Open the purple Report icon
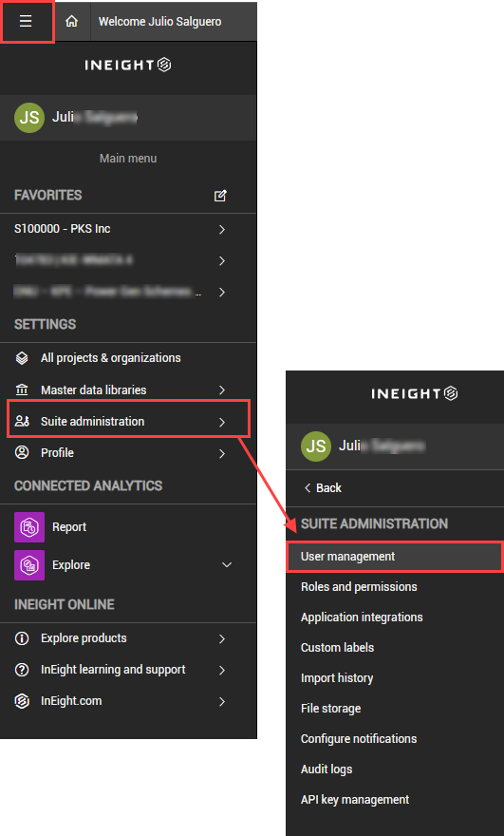Screen dimensions: 504x836 (x=29, y=527)
